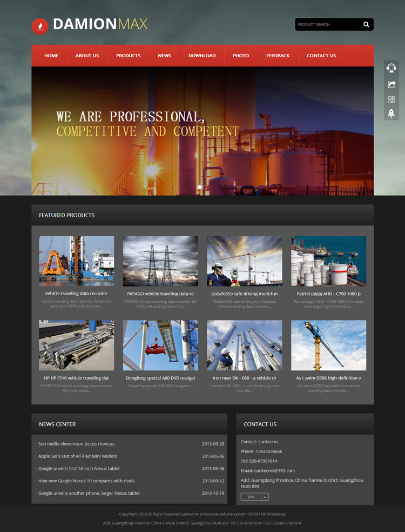Click inside the Product Search field

point(327,24)
